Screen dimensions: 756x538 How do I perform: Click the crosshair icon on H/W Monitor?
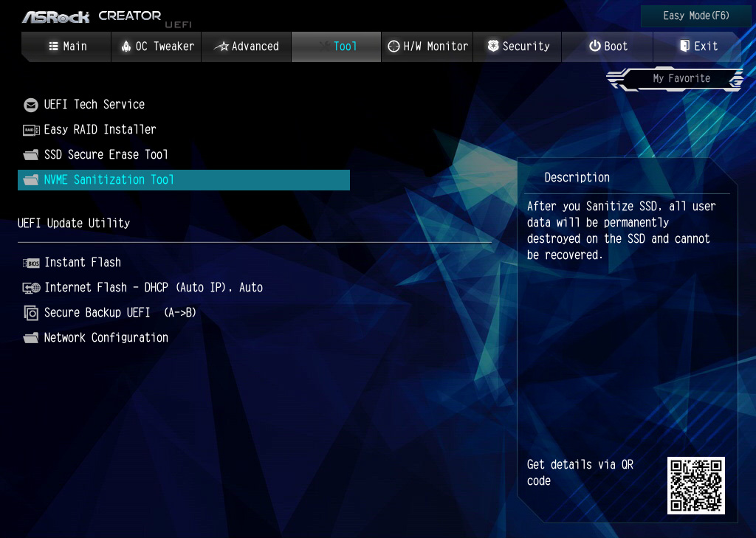(x=394, y=46)
